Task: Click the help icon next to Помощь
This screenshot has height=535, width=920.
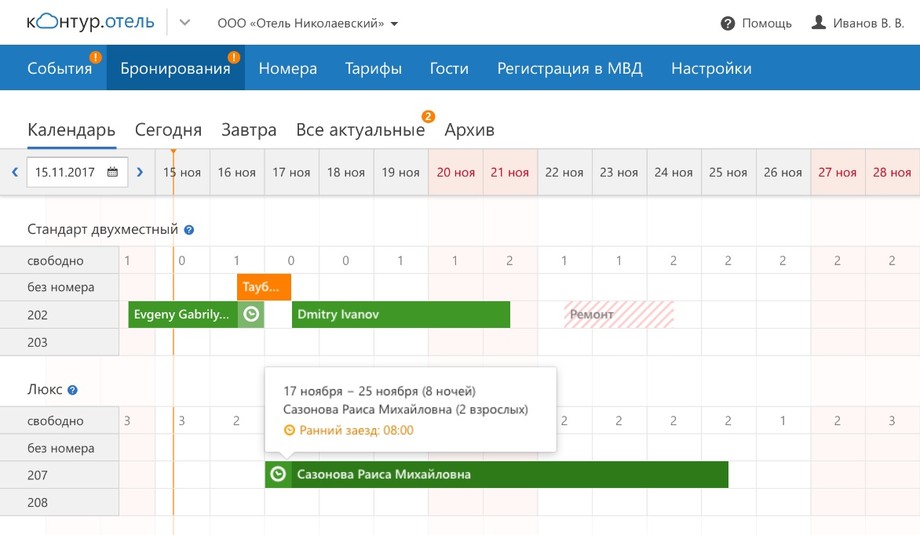Action: point(728,23)
